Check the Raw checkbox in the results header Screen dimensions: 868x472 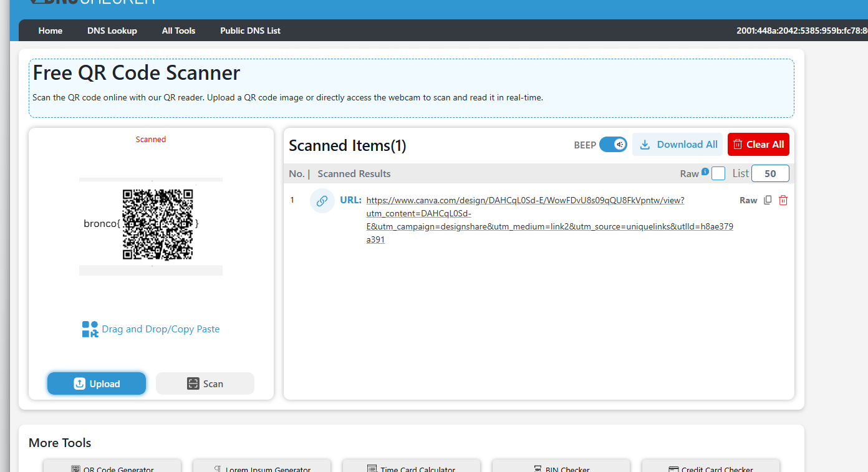tap(718, 173)
